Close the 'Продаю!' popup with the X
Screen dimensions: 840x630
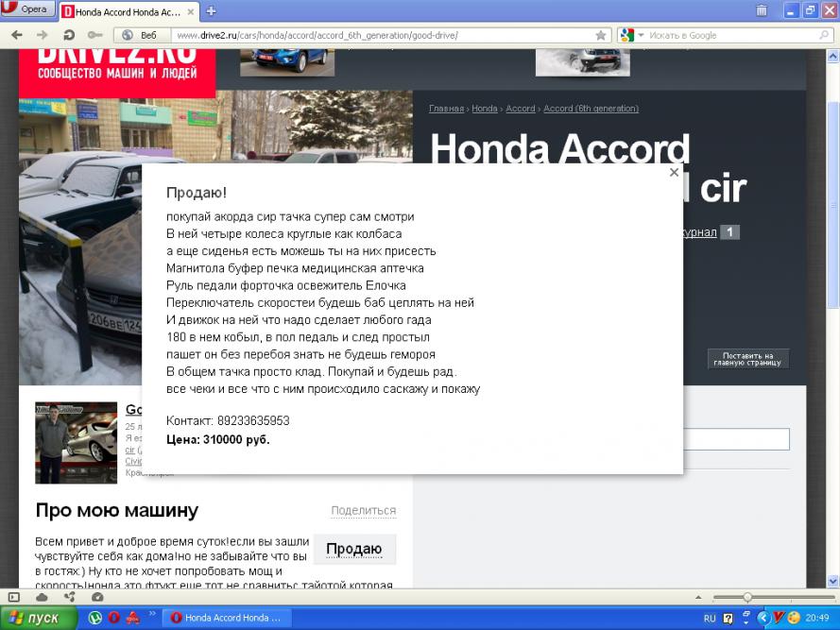click(674, 172)
